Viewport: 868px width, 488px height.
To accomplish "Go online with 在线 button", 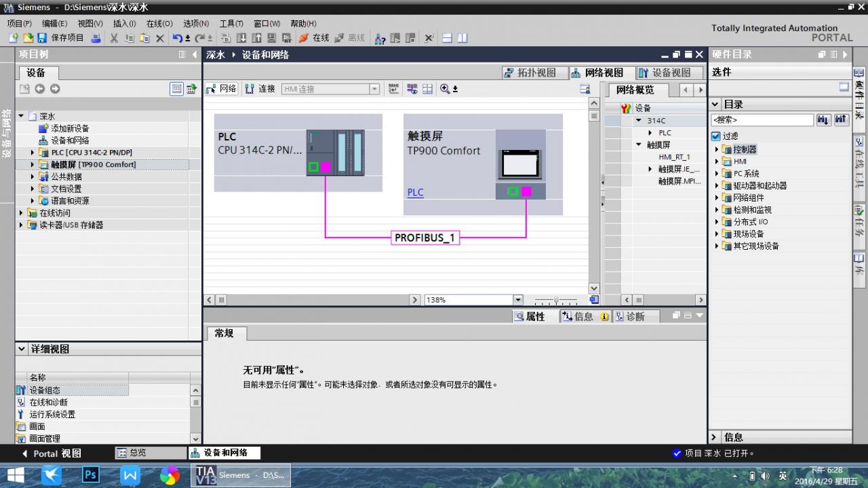I will [x=314, y=38].
